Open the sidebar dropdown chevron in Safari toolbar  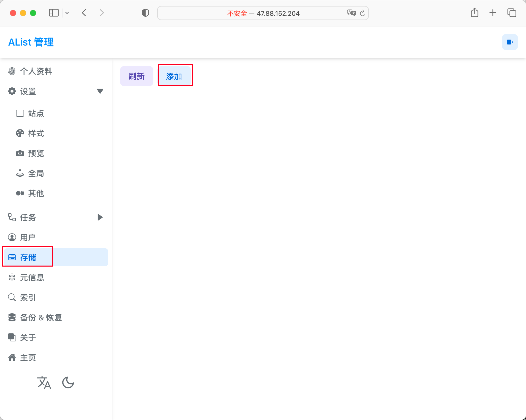tap(67, 13)
